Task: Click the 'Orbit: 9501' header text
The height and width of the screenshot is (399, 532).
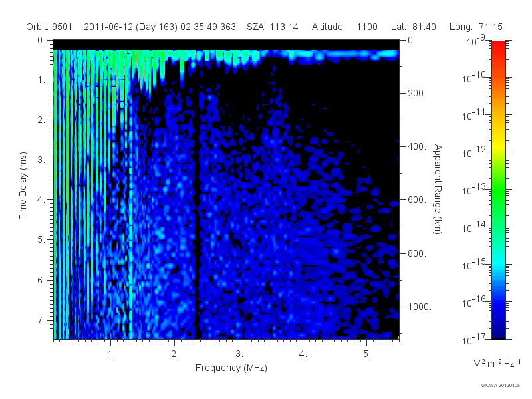Action: click(x=49, y=27)
